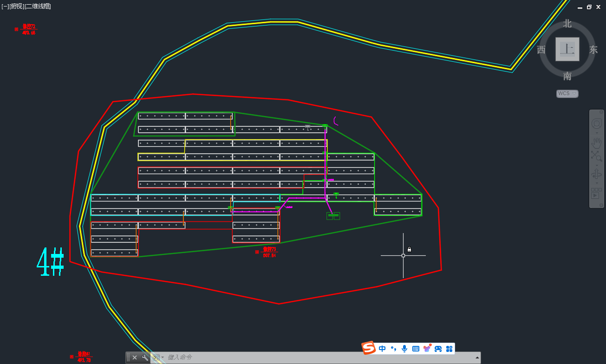
Task: Start Sogou voice input microphone
Action: pyautogui.click(x=404, y=349)
